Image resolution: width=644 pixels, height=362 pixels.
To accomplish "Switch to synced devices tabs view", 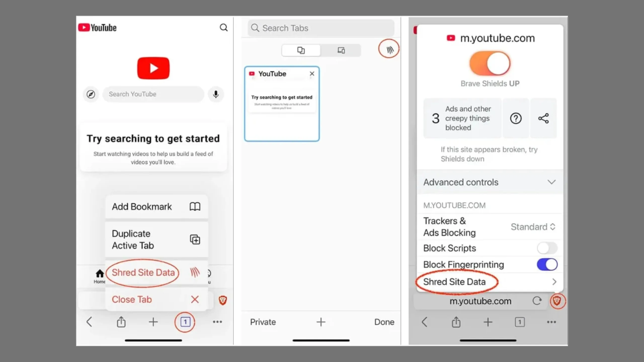I will click(341, 50).
